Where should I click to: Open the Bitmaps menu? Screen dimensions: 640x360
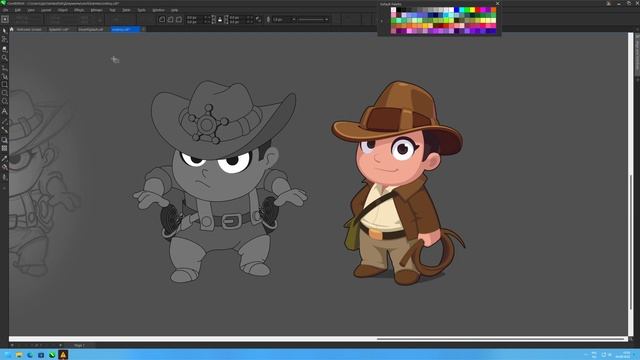click(97, 10)
